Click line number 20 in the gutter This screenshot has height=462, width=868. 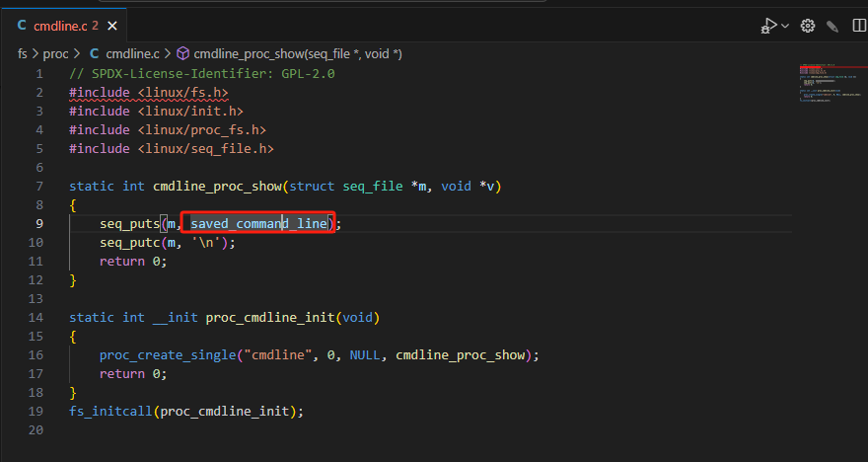click(36, 429)
